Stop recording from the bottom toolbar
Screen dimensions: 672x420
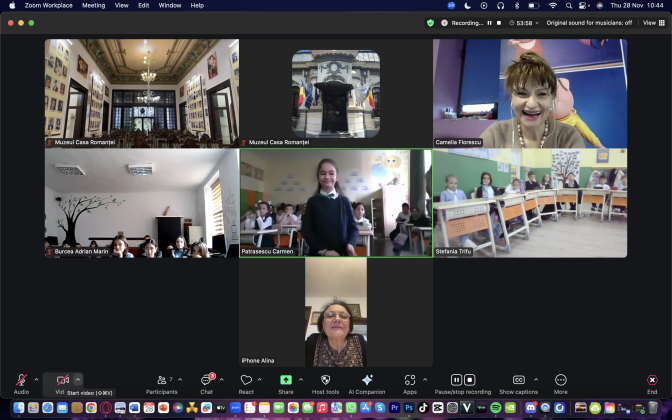tap(470, 380)
